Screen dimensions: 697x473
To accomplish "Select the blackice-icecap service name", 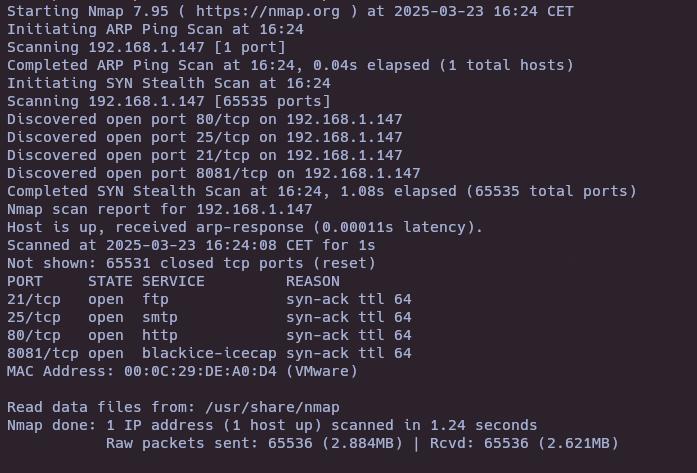I will tap(209, 353).
